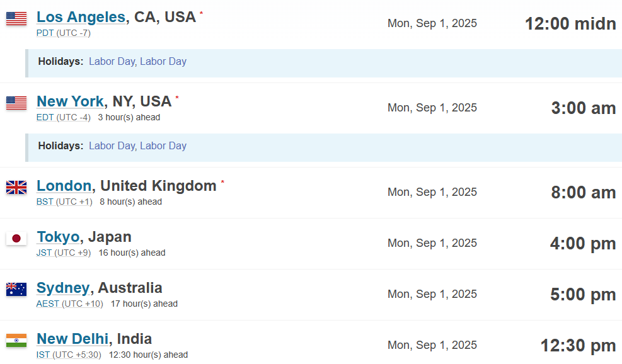The width and height of the screenshot is (622, 364).
Task: Click the IST (UTC +5:30) time zone link
Action: (x=69, y=355)
